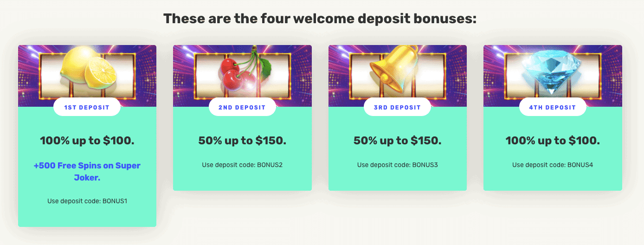
Task: Click the third deposit 50% up to $150 heading
Action: [x=398, y=140]
